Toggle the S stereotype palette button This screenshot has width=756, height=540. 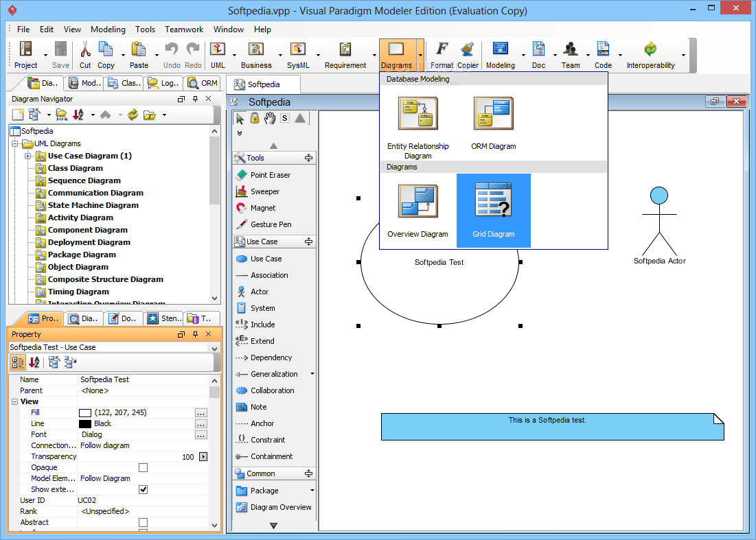pyautogui.click(x=285, y=118)
